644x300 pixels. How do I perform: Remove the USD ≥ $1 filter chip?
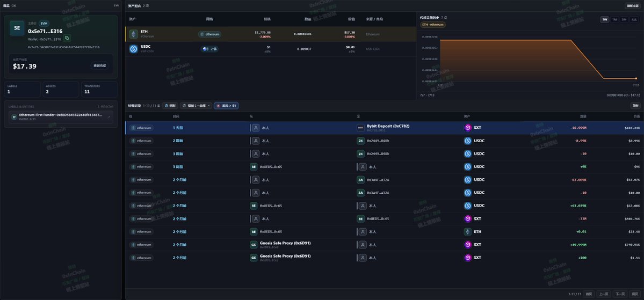point(226,106)
